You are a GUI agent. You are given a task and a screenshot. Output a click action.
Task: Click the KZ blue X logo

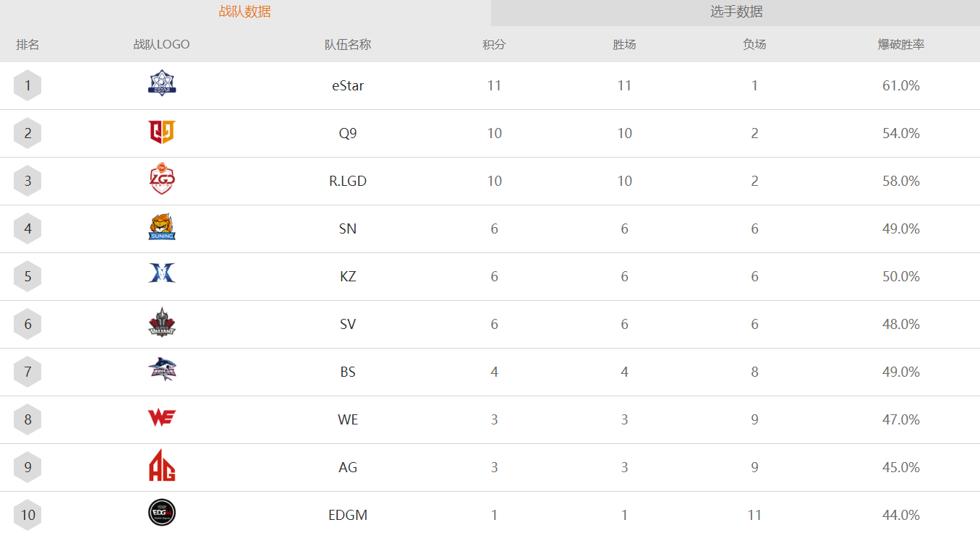pyautogui.click(x=162, y=273)
